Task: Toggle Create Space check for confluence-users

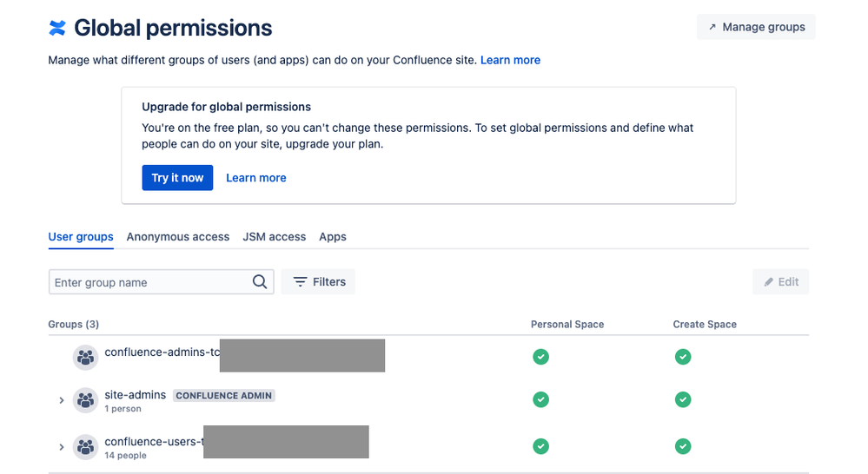Action: click(683, 446)
